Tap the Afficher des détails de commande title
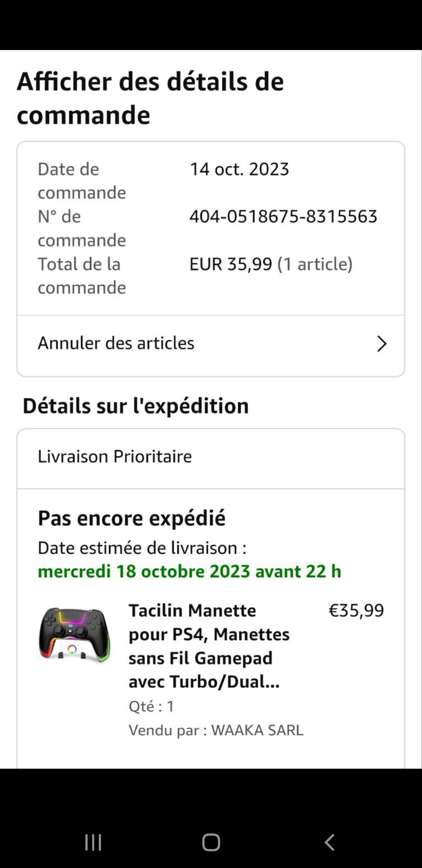The height and width of the screenshot is (868, 422). coord(150,98)
